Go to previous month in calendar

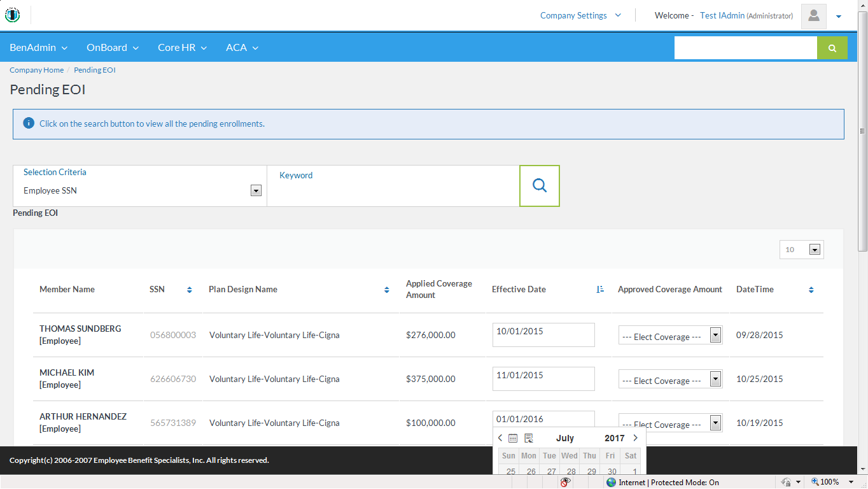500,438
